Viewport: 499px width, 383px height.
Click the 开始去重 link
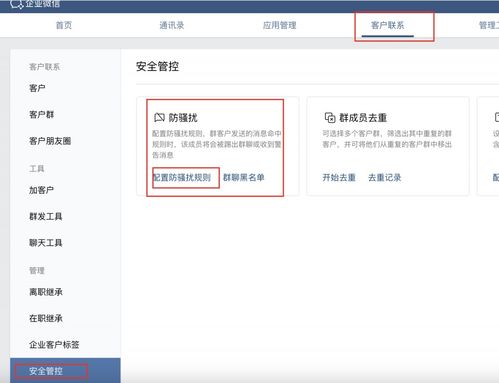click(x=339, y=178)
